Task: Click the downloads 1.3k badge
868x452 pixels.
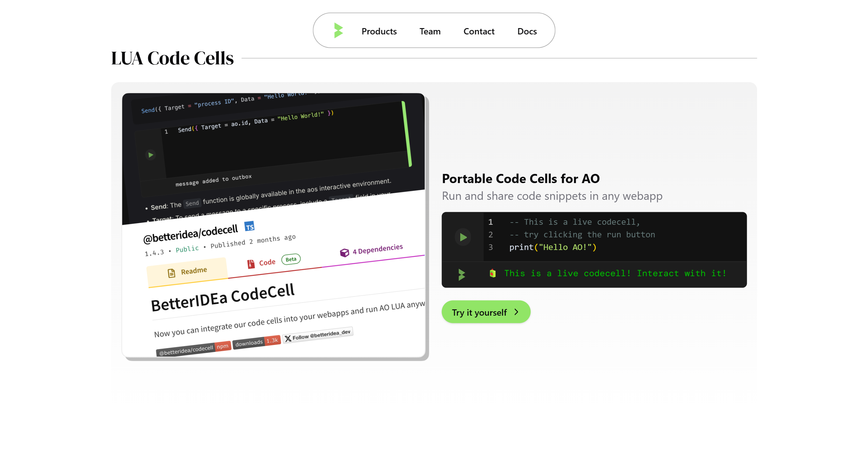Action: click(256, 342)
